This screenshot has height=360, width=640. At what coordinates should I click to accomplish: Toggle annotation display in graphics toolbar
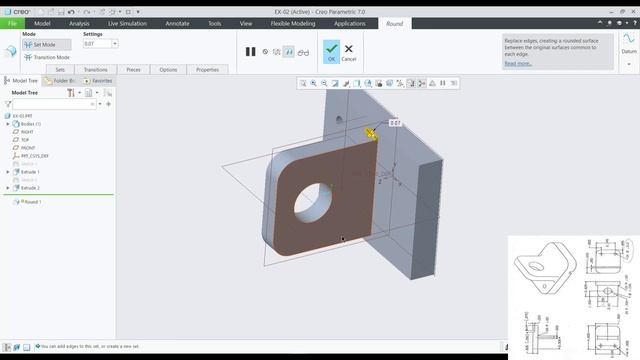[x=411, y=83]
